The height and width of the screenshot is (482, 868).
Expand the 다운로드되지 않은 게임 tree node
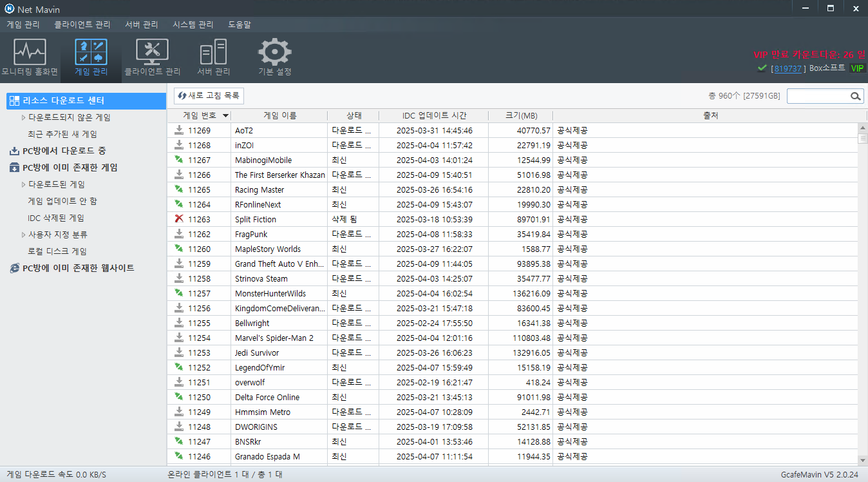point(24,117)
